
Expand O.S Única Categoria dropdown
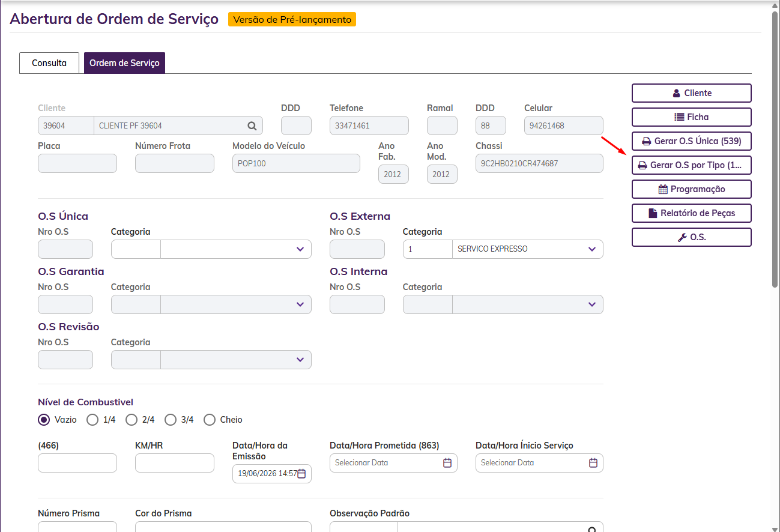click(300, 249)
